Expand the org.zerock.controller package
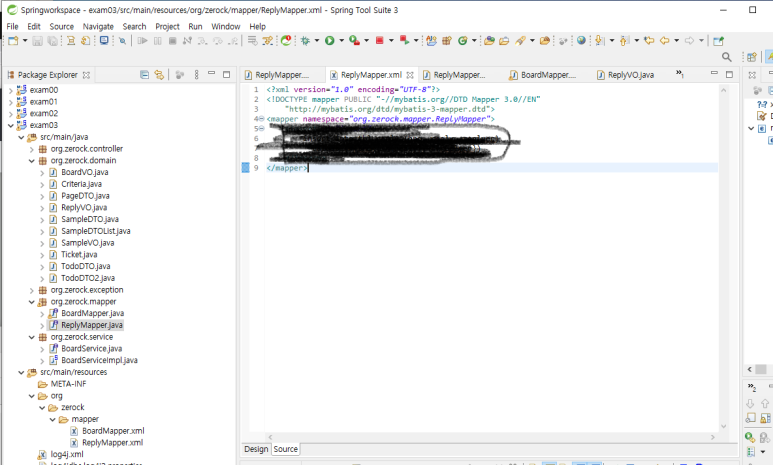The height and width of the screenshot is (465, 773). pos(32,149)
